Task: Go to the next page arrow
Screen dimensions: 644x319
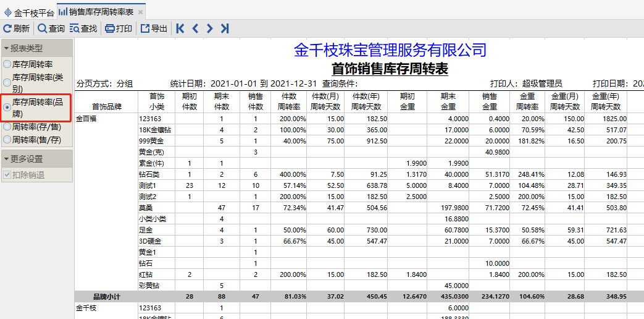Action: tap(210, 28)
